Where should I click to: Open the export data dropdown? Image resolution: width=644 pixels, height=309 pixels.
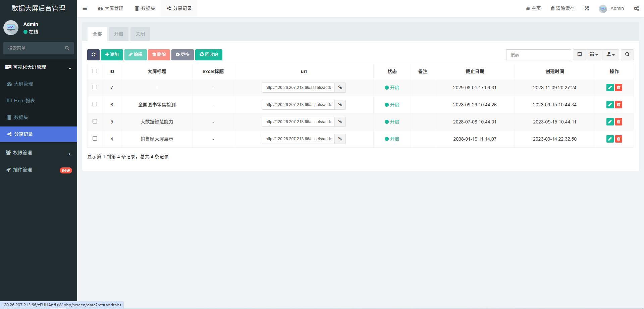point(610,55)
